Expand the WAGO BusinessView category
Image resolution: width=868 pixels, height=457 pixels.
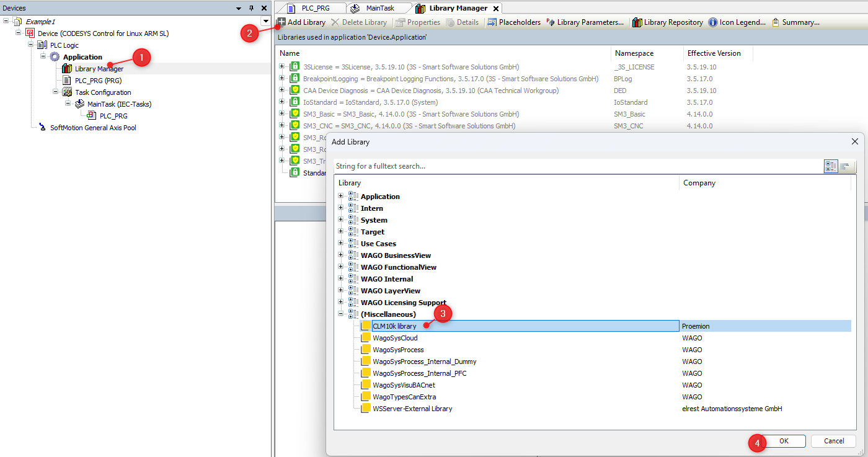340,255
